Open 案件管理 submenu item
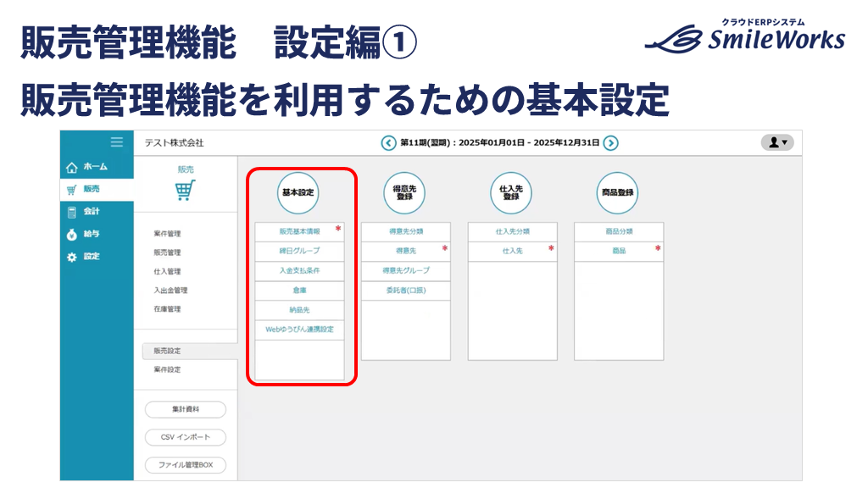 pos(167,234)
